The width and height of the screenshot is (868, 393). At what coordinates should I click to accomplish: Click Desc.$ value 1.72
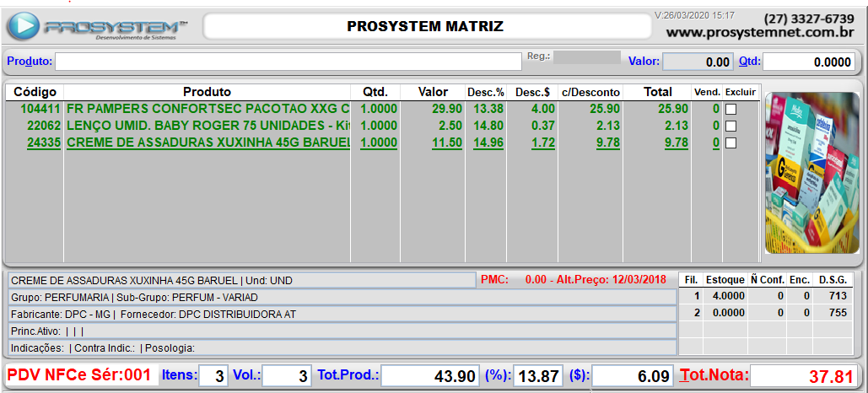point(542,143)
